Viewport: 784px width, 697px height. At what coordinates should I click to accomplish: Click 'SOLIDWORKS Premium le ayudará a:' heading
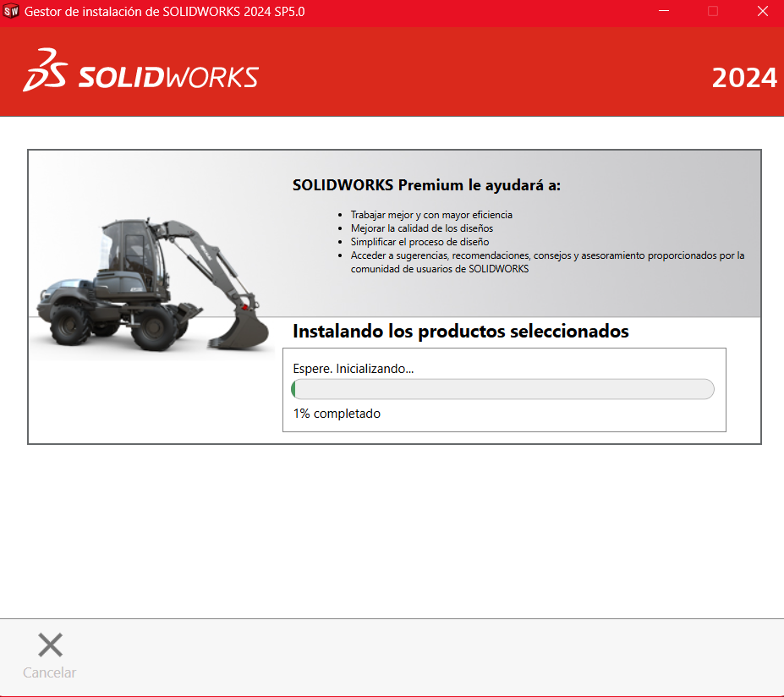[426, 185]
